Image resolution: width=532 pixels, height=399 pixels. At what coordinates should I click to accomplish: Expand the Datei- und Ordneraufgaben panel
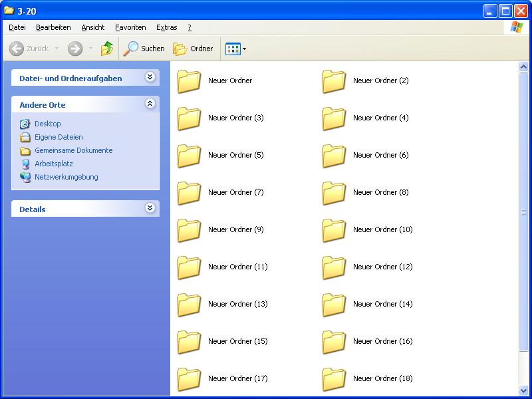[150, 77]
